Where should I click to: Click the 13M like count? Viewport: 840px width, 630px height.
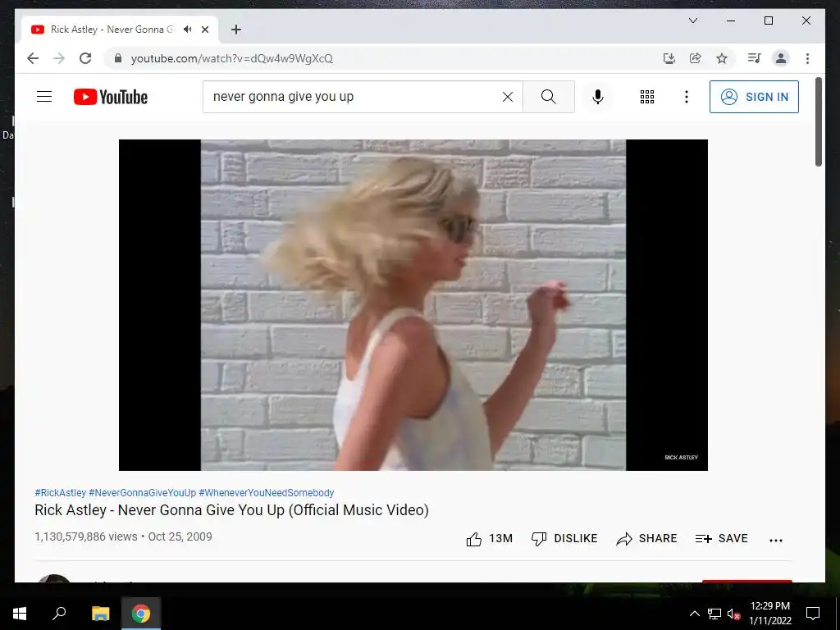point(500,538)
